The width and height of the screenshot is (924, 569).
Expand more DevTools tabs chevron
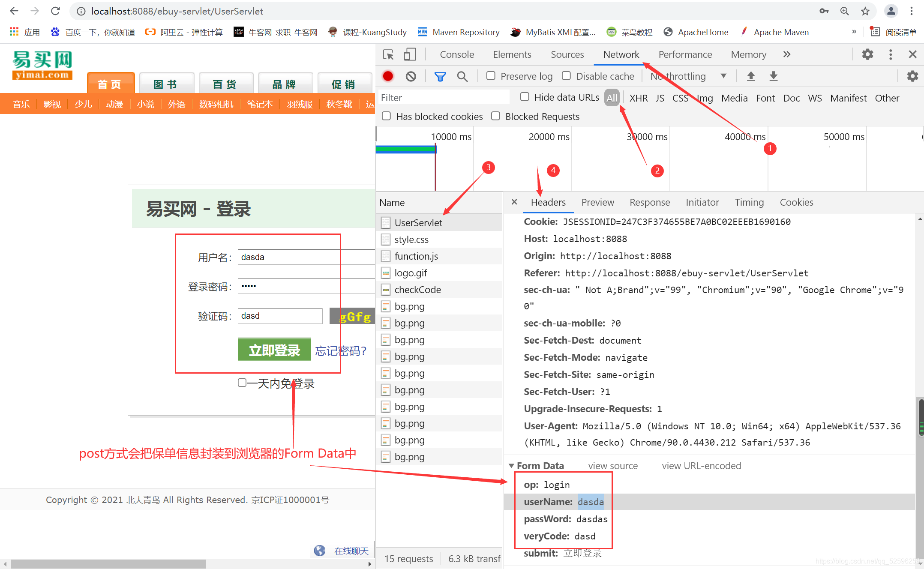click(x=786, y=54)
